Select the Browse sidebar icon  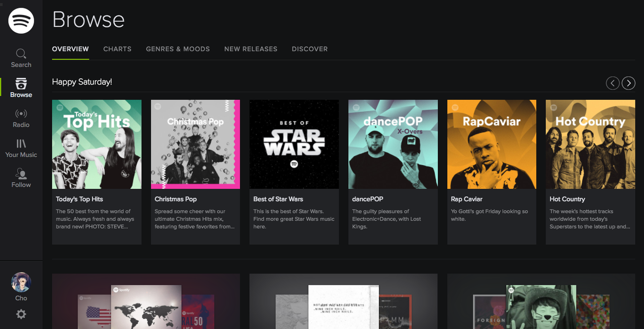click(21, 84)
